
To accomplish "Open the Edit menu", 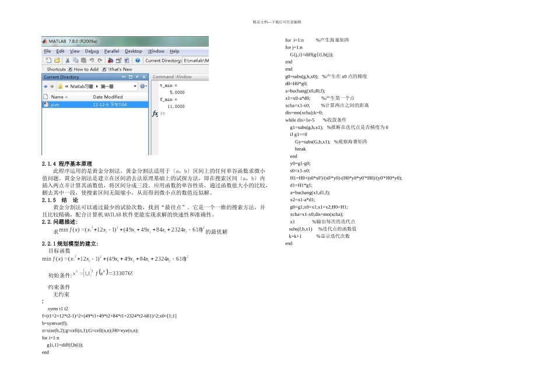I will click(x=60, y=51).
